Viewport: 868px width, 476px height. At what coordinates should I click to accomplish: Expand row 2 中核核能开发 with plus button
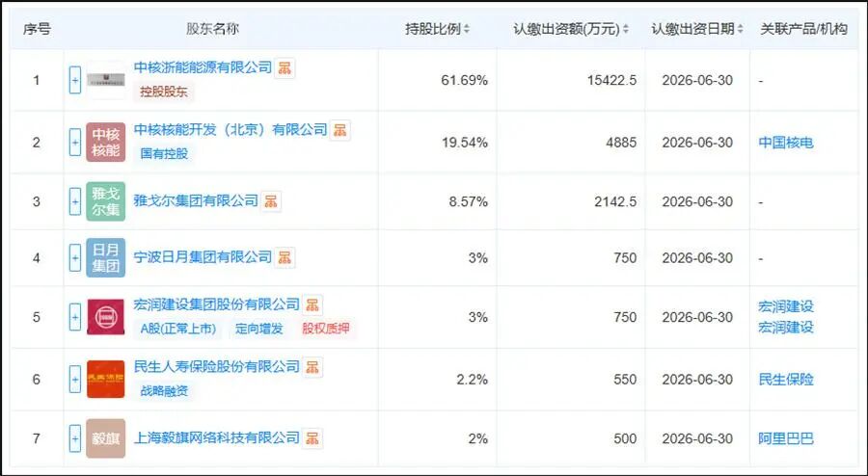point(75,143)
